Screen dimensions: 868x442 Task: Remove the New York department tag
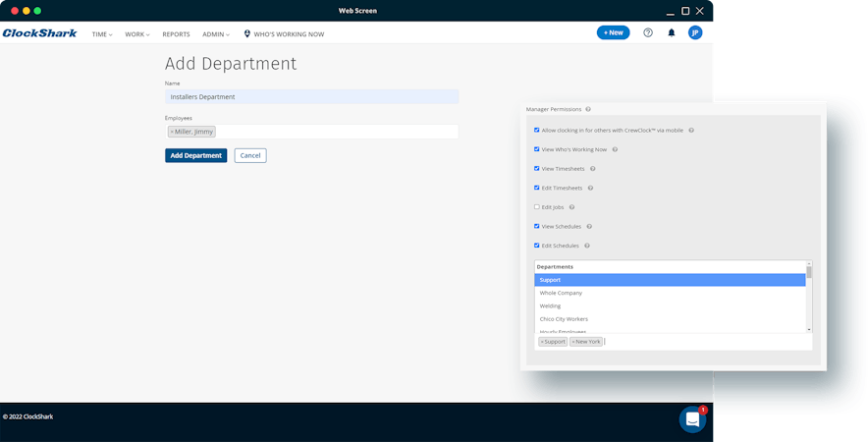(574, 342)
